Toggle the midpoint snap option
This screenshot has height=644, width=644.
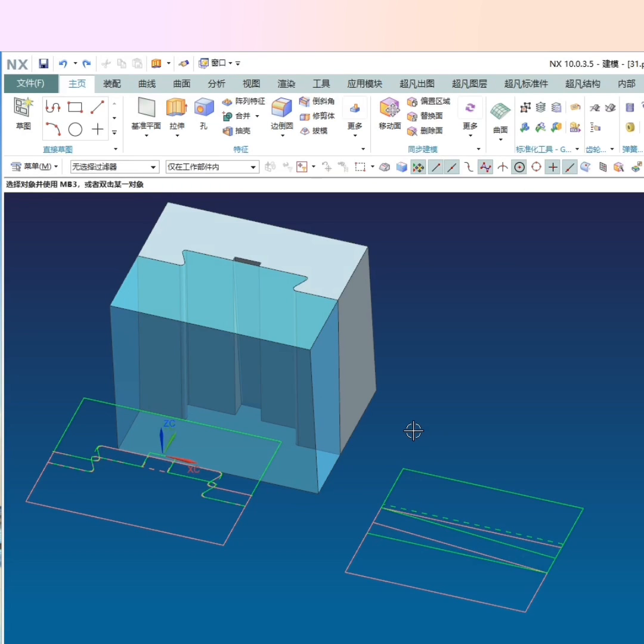pyautogui.click(x=453, y=167)
